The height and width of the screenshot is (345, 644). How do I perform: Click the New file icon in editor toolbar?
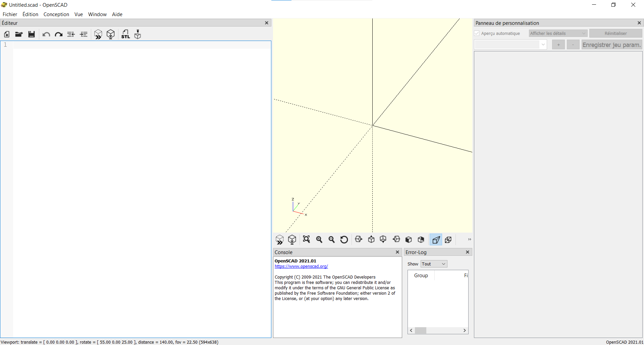coord(7,34)
